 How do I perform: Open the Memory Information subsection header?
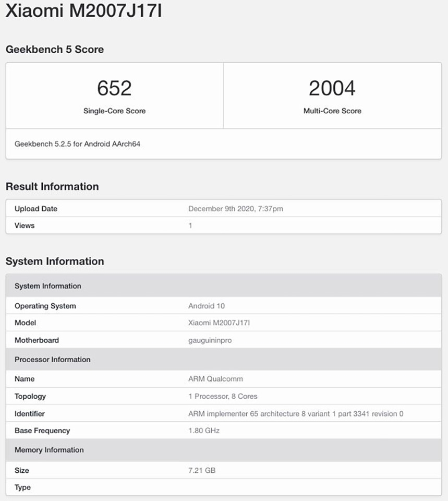[49, 450]
